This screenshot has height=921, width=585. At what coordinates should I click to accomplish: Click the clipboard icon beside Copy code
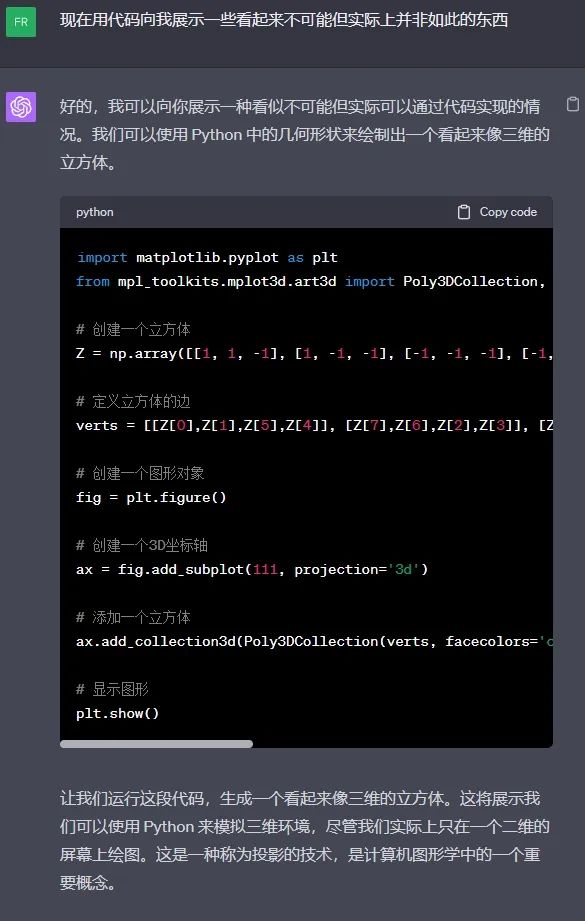coord(464,212)
